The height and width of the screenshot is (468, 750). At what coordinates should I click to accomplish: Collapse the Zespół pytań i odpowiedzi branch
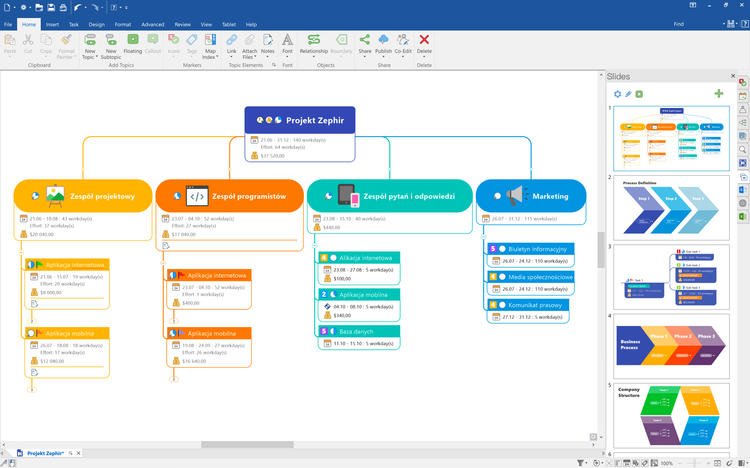coord(314,245)
